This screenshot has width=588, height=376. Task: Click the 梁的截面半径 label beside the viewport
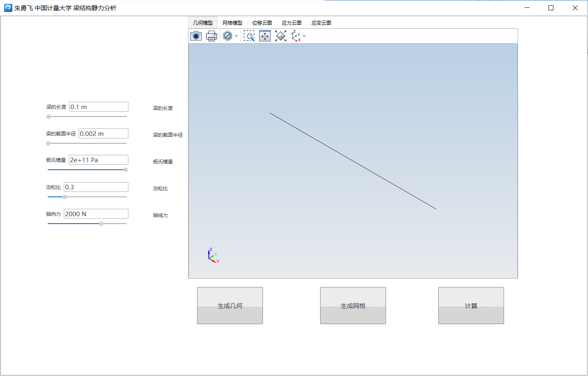point(168,135)
